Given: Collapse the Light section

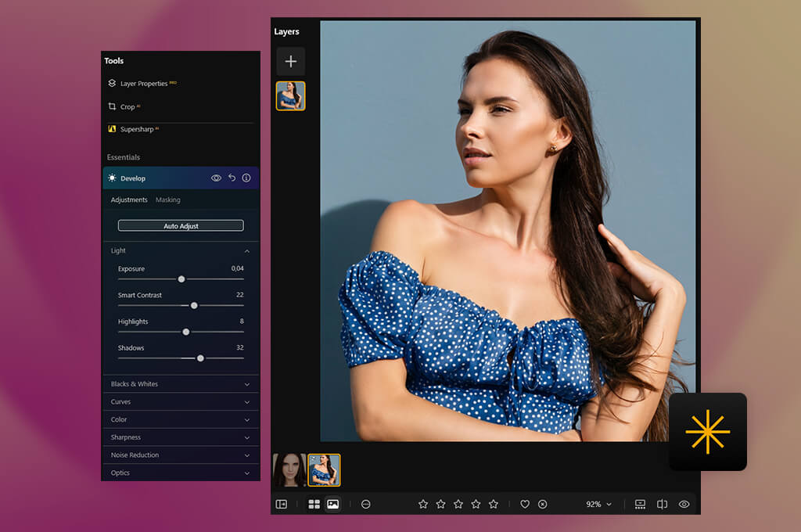Looking at the screenshot, I should (x=246, y=251).
